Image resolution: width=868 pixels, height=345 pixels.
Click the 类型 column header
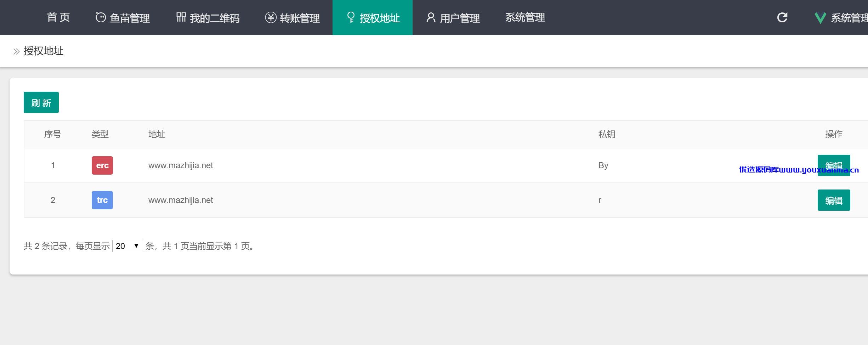(100, 134)
